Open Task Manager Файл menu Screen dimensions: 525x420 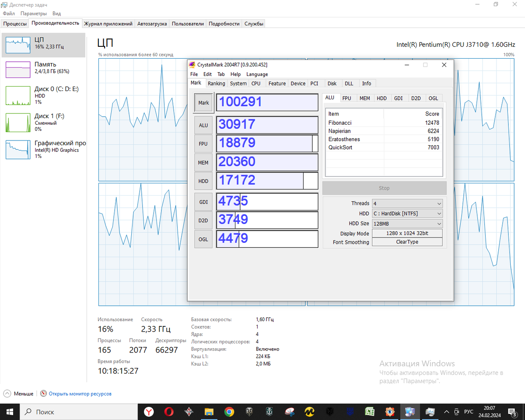coord(9,14)
